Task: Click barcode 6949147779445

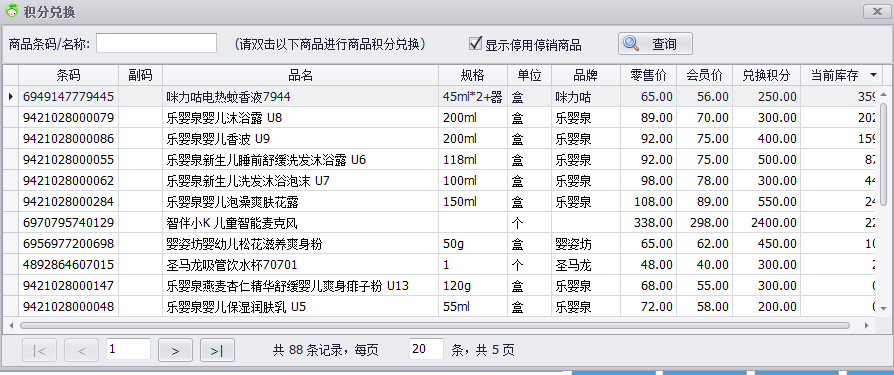Action: (68, 97)
